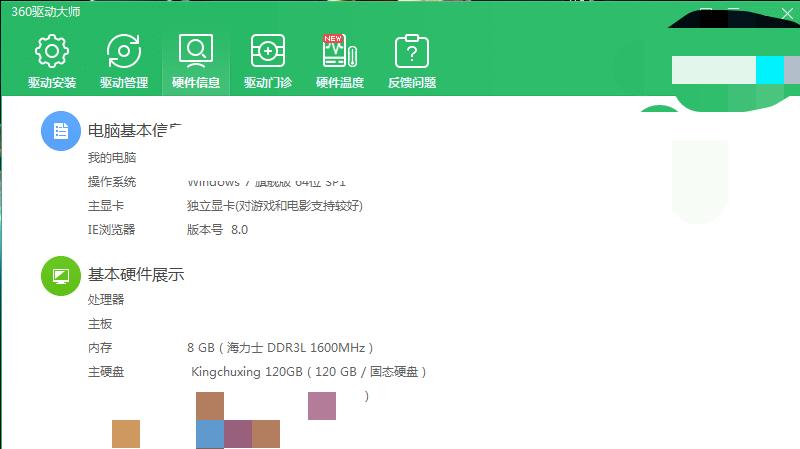Click the 360驱动大师 title text

(x=45, y=12)
